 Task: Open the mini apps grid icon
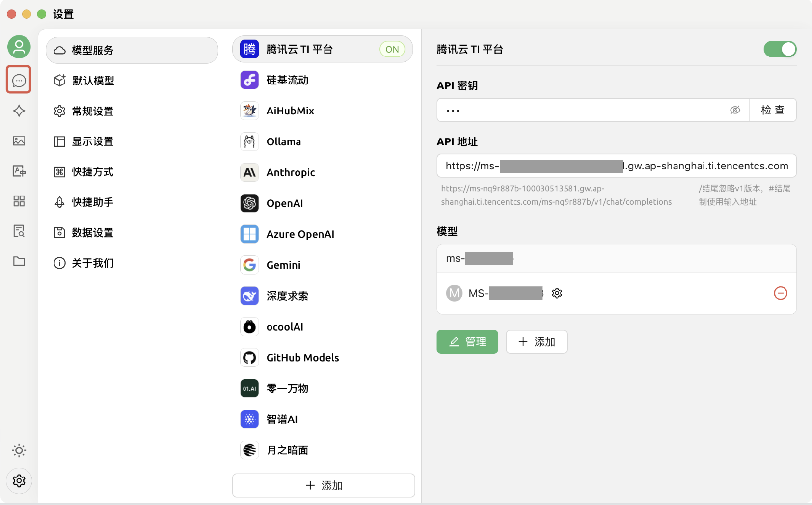coord(19,201)
